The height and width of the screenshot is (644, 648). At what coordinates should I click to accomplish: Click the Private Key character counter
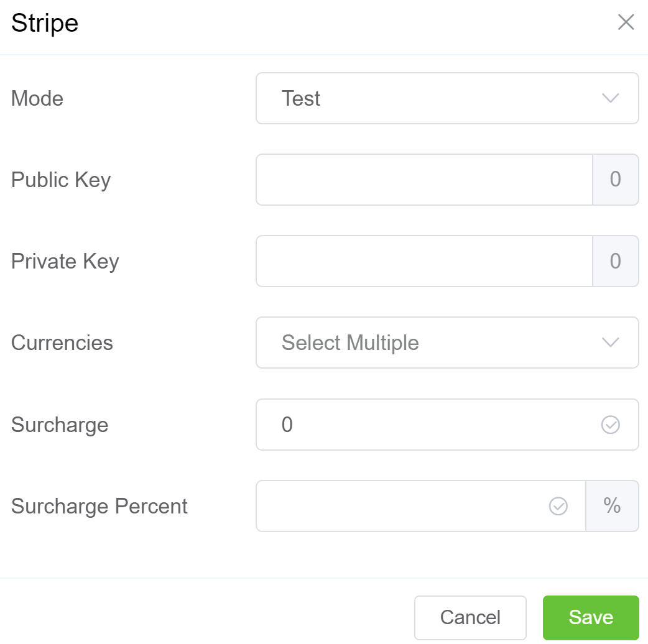pos(616,261)
